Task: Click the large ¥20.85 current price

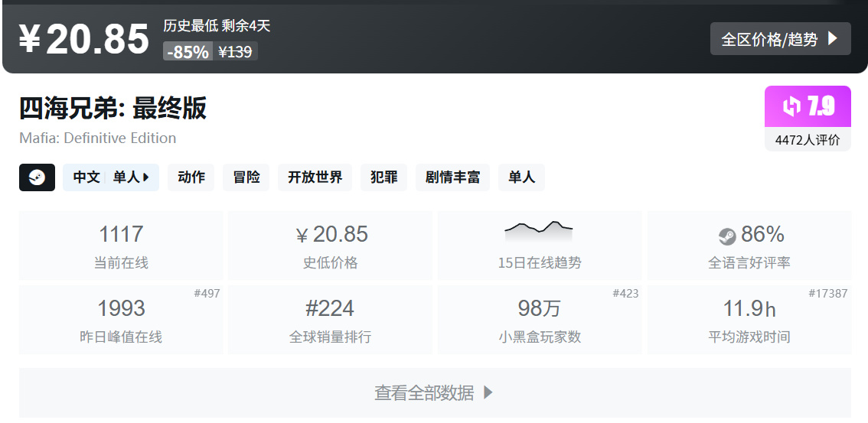Action: [84, 40]
